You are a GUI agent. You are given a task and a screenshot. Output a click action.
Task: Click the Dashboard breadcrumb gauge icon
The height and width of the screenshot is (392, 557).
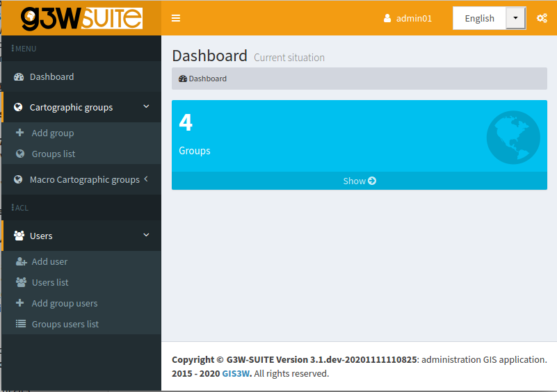(x=183, y=79)
